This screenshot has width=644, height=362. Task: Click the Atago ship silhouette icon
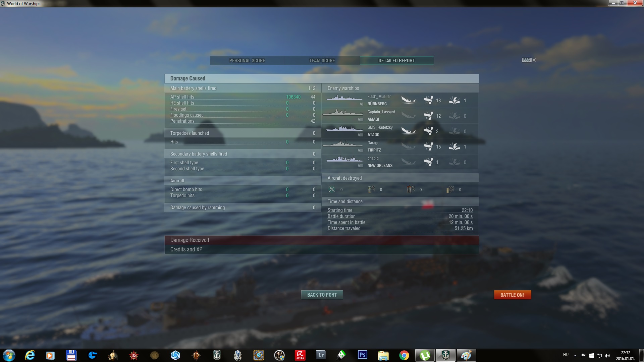click(x=344, y=129)
